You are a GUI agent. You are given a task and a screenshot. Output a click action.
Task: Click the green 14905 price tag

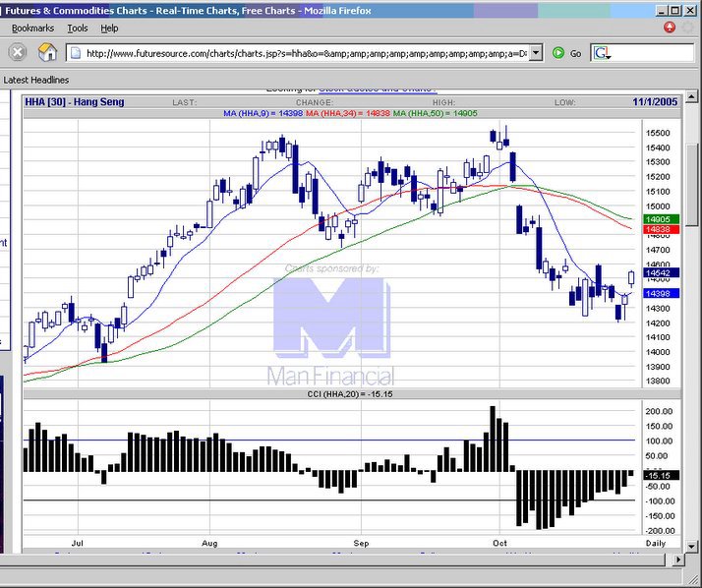(662, 219)
